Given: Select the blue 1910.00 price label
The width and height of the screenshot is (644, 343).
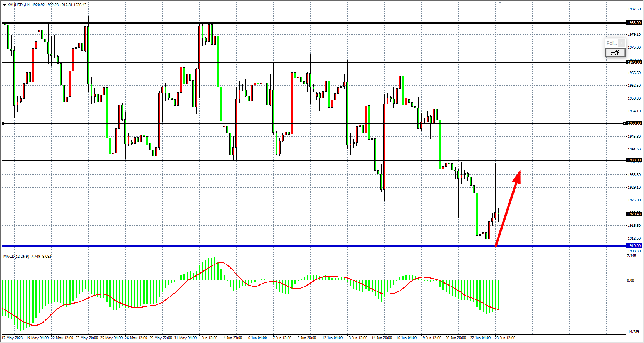Looking at the screenshot, I should tap(634, 246).
